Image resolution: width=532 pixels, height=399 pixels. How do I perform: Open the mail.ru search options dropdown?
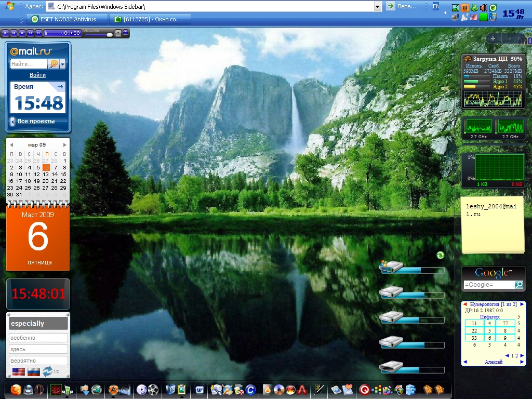(x=62, y=64)
